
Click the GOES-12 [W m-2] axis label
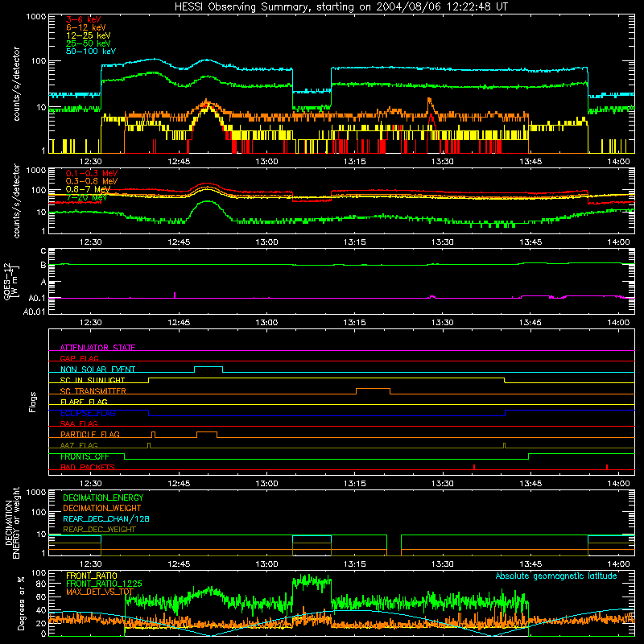point(10,281)
